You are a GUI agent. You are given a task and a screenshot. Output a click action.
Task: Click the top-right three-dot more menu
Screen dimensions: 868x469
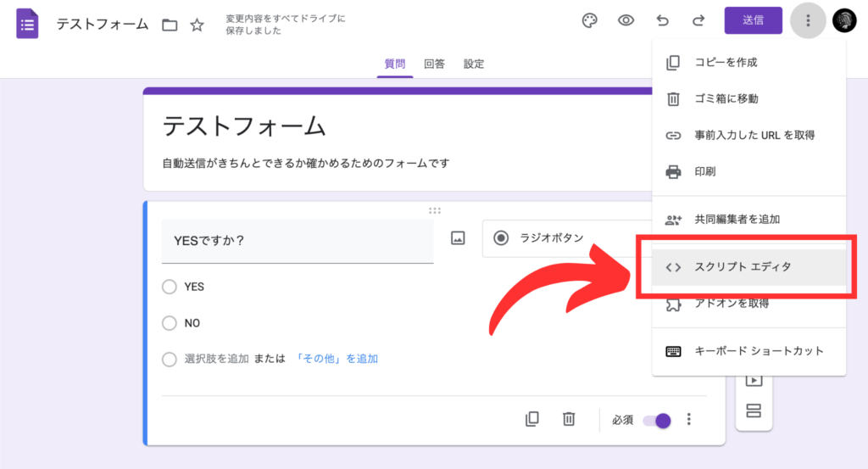coord(808,21)
